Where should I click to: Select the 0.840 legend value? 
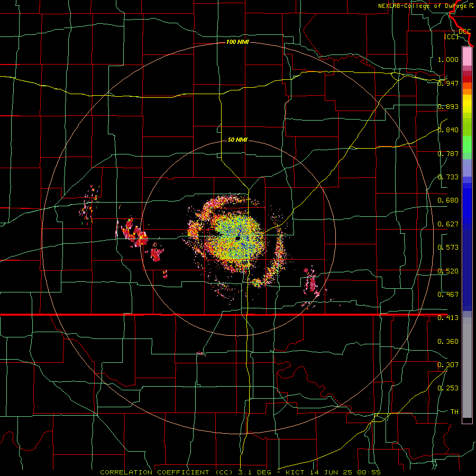pyautogui.click(x=448, y=130)
